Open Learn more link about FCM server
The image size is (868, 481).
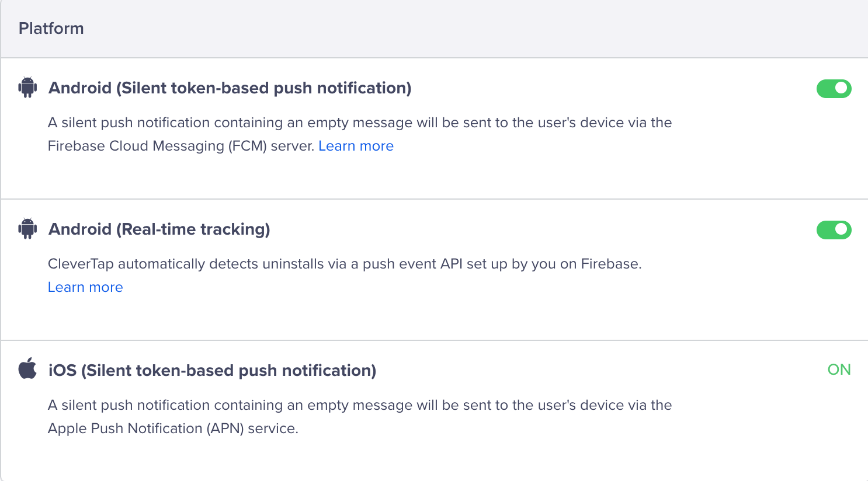[356, 146]
